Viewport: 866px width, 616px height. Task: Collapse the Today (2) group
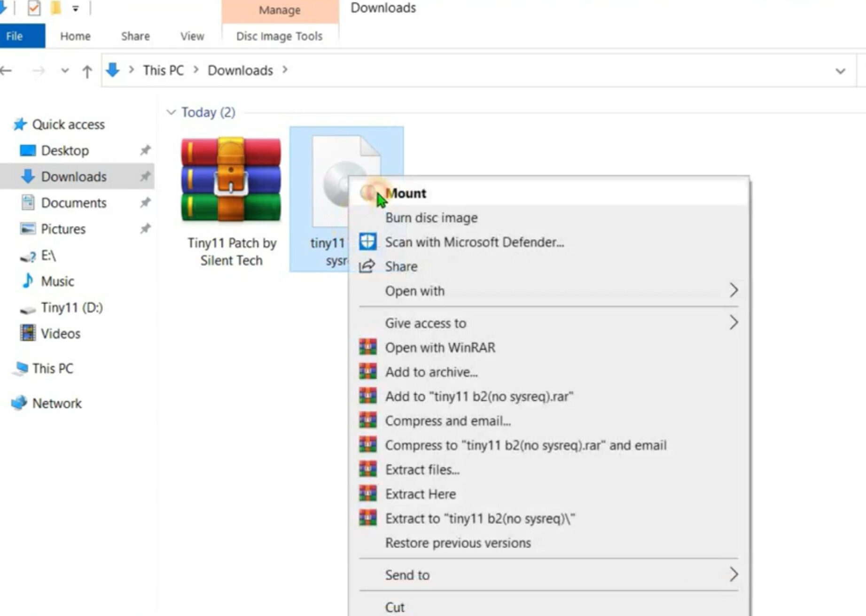[x=171, y=112]
